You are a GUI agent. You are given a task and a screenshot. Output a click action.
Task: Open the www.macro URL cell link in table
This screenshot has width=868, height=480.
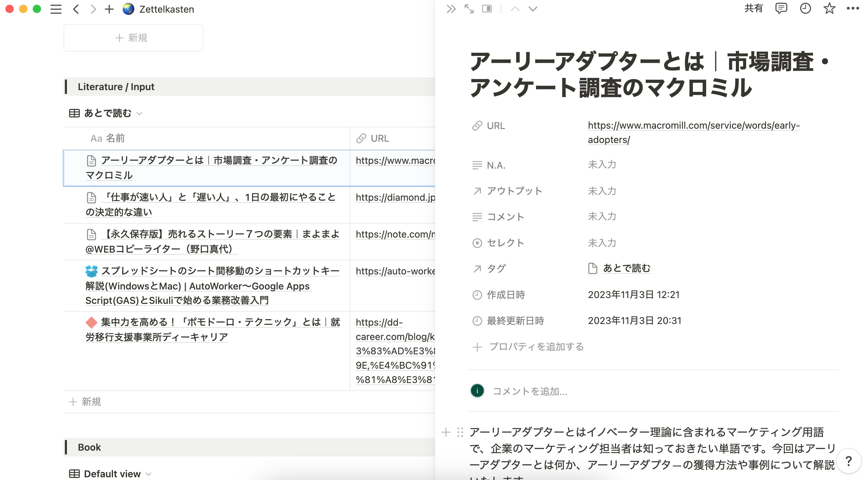pyautogui.click(x=395, y=160)
